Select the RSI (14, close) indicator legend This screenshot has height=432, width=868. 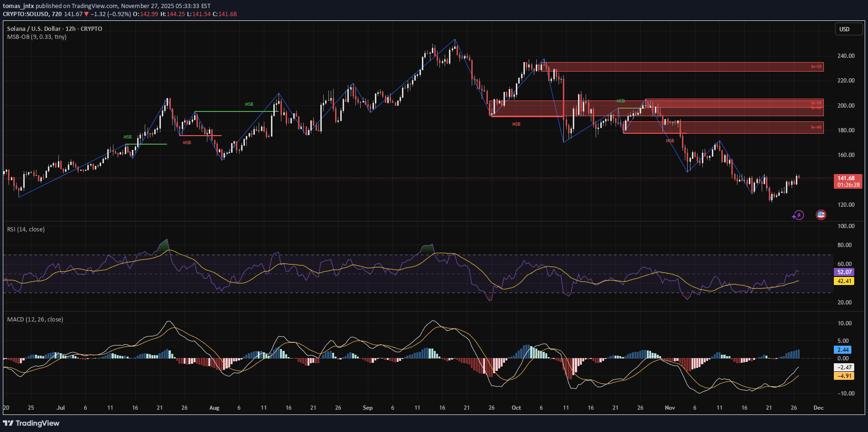(x=26, y=230)
